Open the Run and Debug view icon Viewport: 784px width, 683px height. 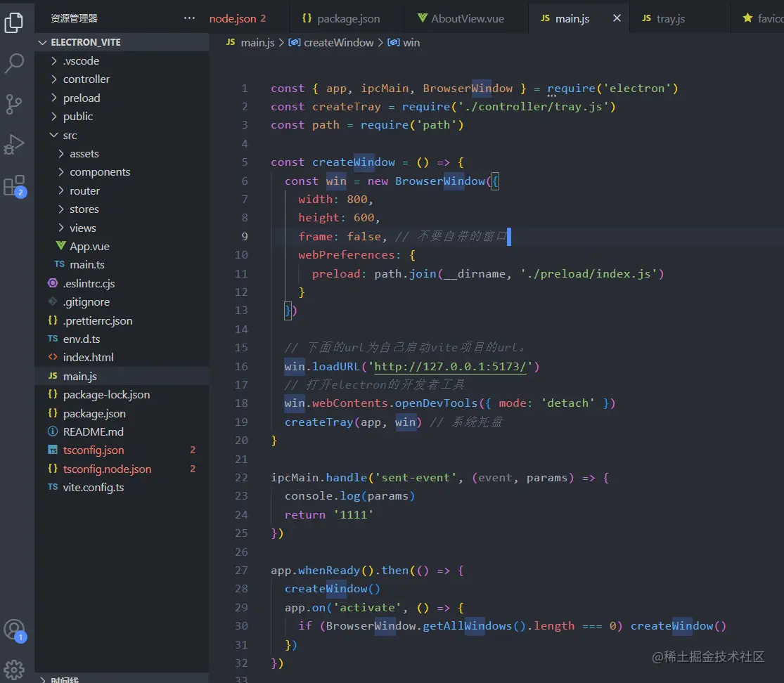pyautogui.click(x=14, y=145)
